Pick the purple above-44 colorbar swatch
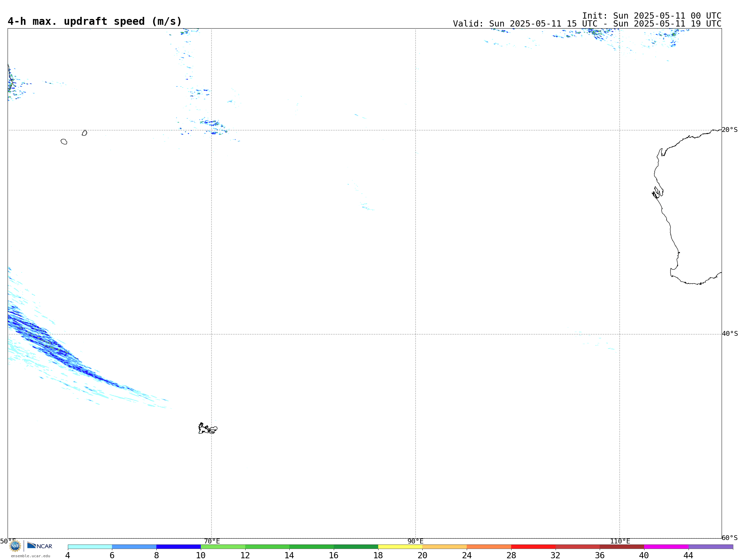Image resolution: width=744 pixels, height=560 pixels. coord(711,547)
